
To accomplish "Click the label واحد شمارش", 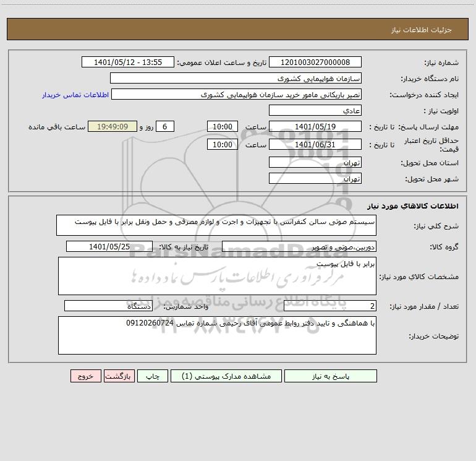I will 186,306.
